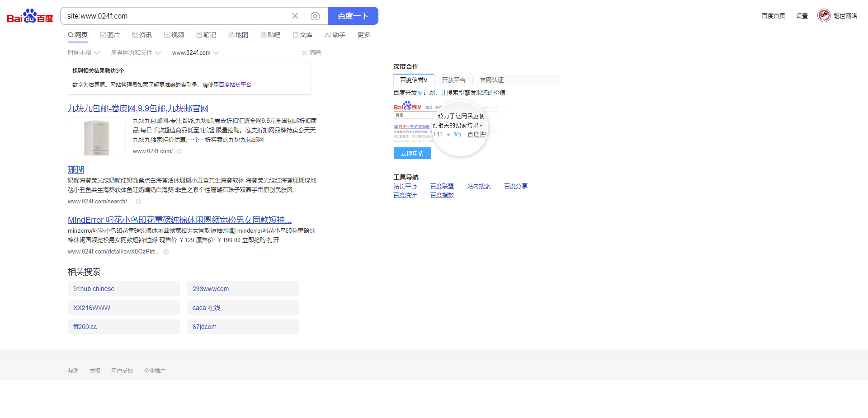This screenshot has width=868, height=418.
Task: Click the www.024f.com/ result URL
Action: coord(153,151)
